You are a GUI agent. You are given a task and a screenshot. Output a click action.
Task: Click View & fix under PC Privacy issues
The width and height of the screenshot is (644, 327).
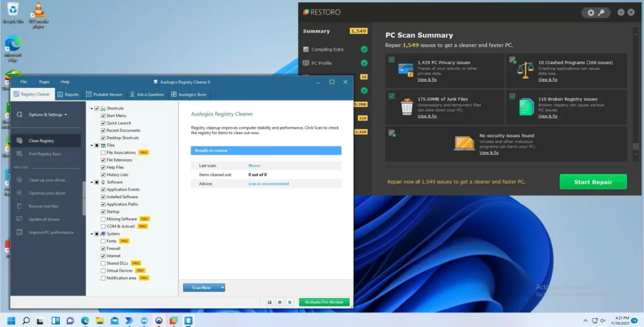(426, 80)
